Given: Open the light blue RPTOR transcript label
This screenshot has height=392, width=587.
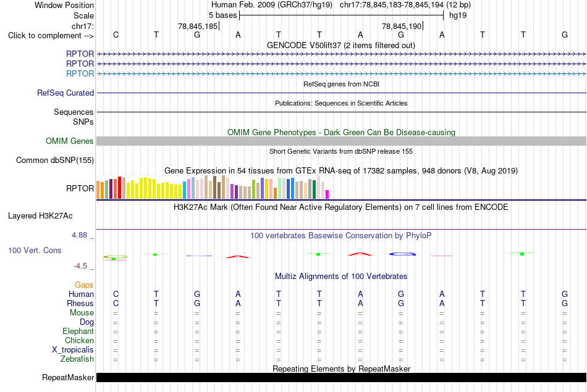Looking at the screenshot, I should (x=80, y=73).
